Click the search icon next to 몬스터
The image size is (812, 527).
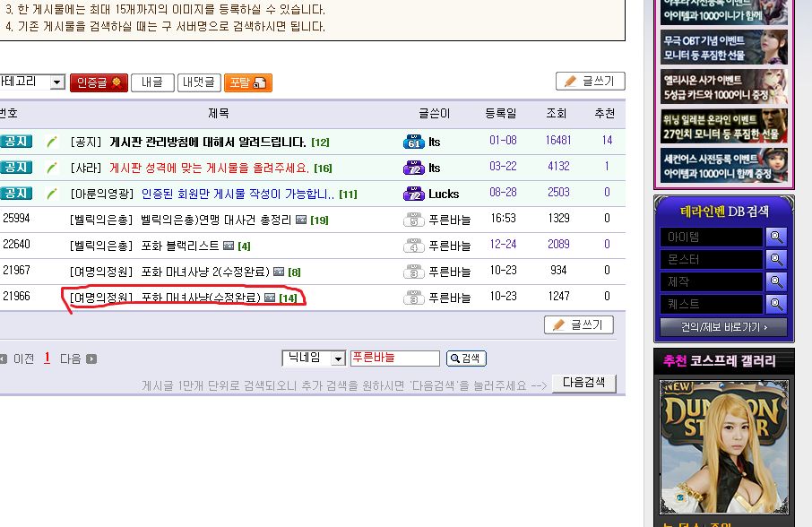point(776,259)
